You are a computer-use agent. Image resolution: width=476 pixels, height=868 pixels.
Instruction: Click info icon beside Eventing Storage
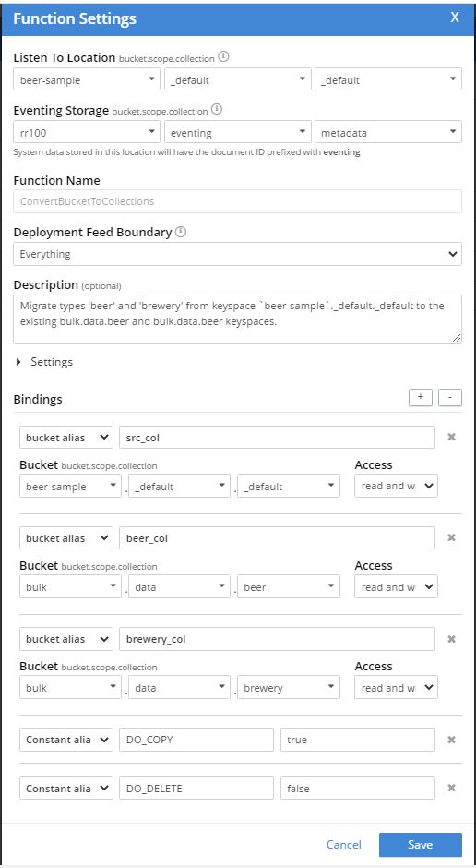[217, 110]
